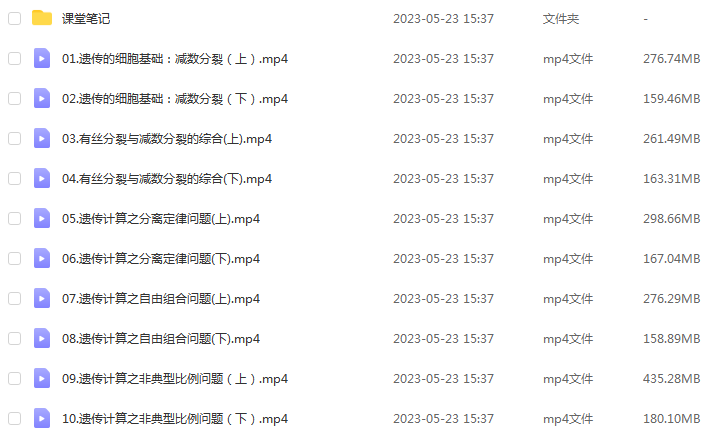Viewport: 718px width, 437px height.
Task: Open file 04.有丝分裂与减数分裂的综合(下).mp4
Action: pos(167,179)
